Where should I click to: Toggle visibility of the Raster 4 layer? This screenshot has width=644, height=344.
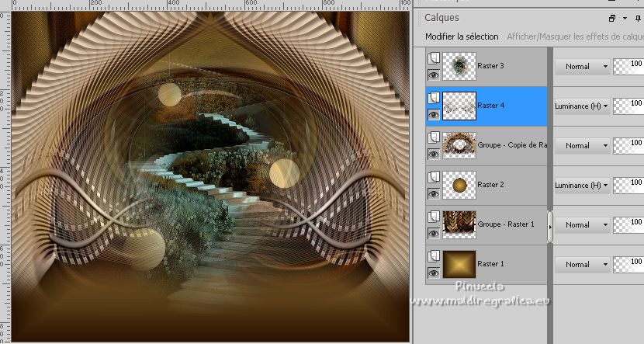click(x=434, y=114)
